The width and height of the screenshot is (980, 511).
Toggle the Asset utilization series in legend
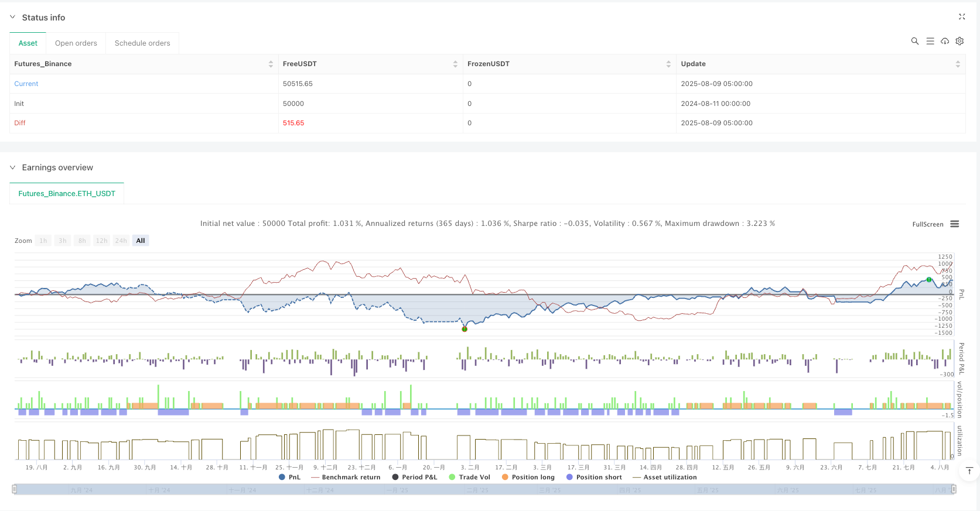[665, 477]
